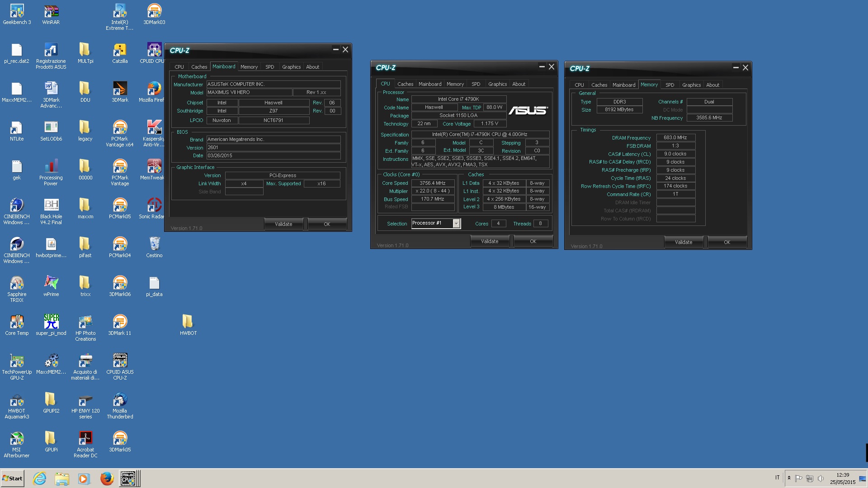Viewport: 868px width, 488px height.
Task: Open MSI Afterburner shortcut
Action: [17, 444]
